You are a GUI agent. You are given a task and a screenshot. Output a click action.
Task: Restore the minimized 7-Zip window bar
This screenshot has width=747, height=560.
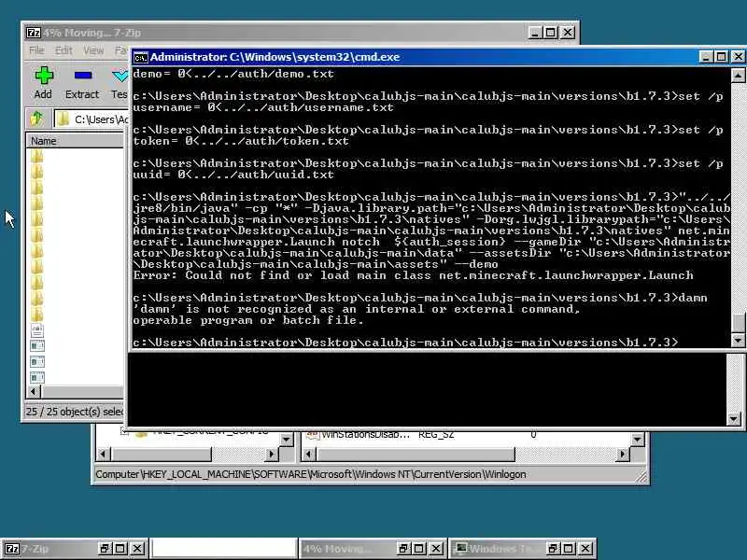(105, 549)
